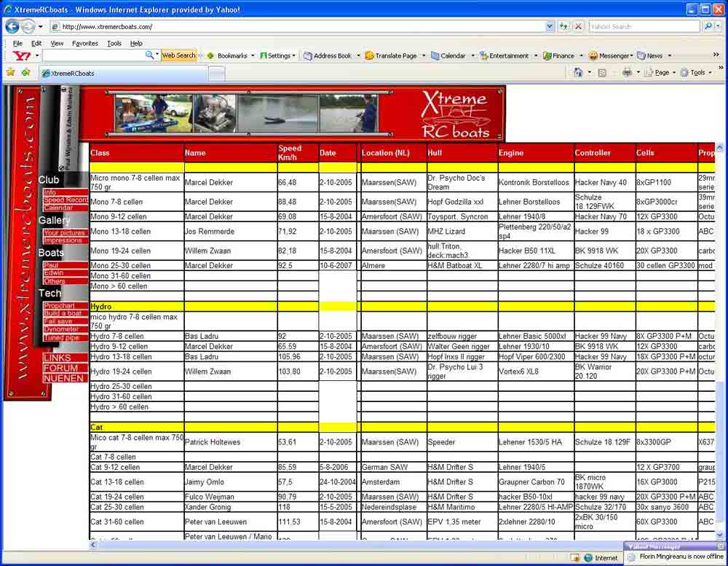Open the Favorites Center star icon

11,72
